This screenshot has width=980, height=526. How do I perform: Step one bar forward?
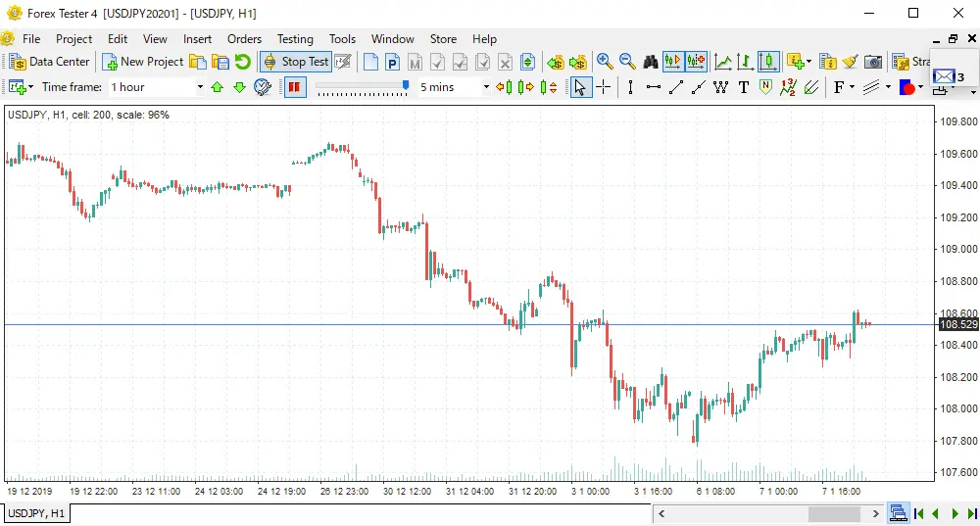coord(526,87)
